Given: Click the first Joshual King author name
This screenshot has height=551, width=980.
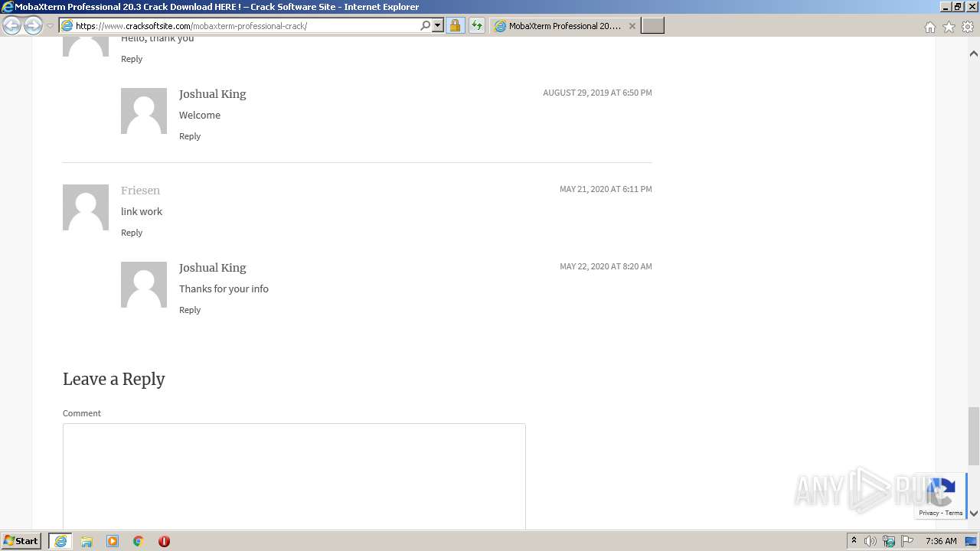Looking at the screenshot, I should click(x=213, y=94).
